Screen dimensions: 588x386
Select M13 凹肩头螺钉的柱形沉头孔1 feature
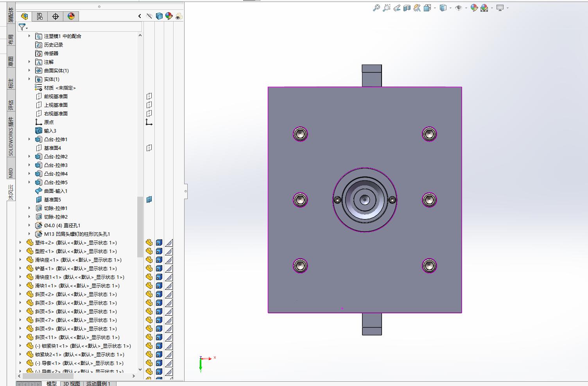[77, 234]
